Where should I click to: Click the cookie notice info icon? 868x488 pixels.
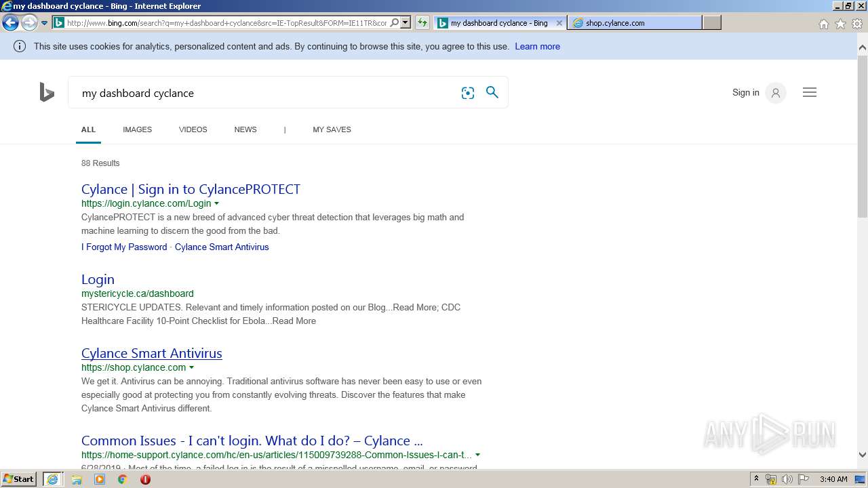pos(20,46)
